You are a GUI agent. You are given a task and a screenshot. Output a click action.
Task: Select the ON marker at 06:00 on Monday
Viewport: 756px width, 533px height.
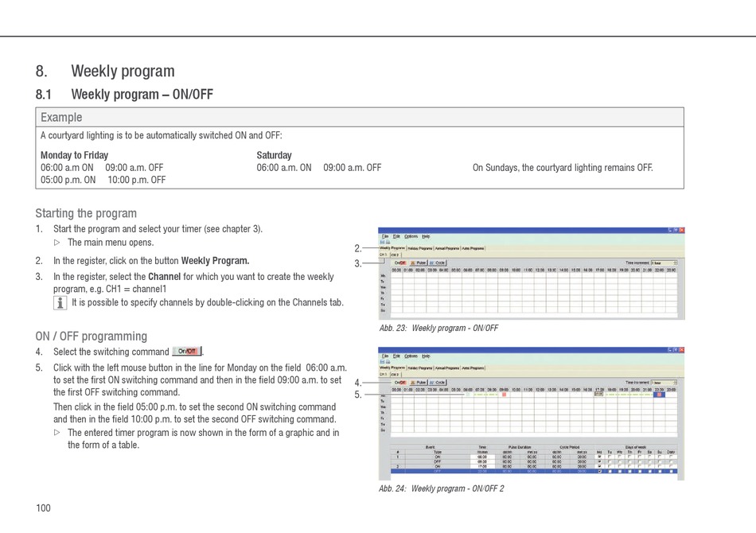[468, 395]
